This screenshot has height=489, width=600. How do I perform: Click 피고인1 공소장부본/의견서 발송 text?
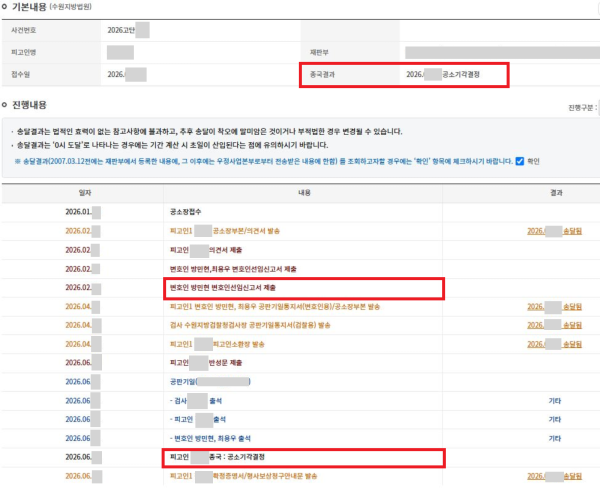(x=225, y=231)
